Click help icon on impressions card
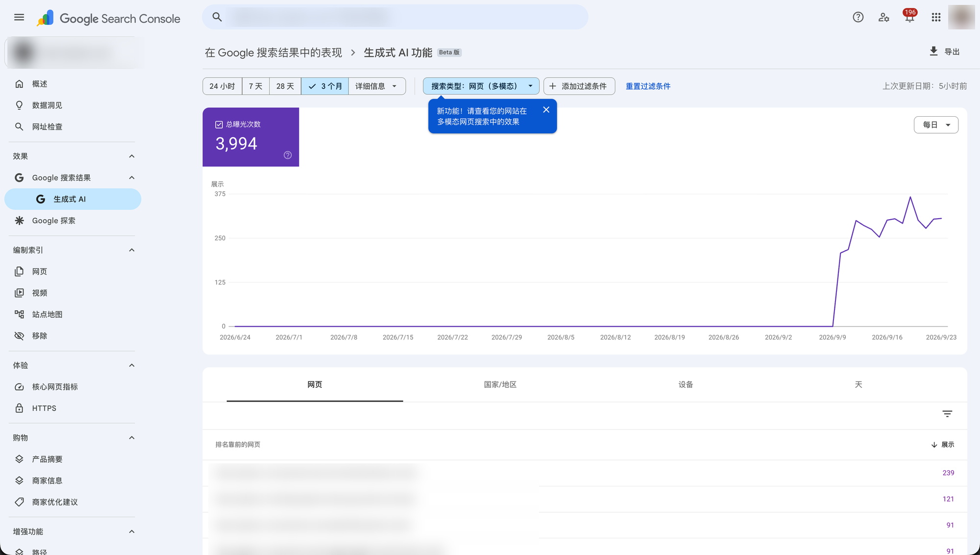 tap(288, 155)
